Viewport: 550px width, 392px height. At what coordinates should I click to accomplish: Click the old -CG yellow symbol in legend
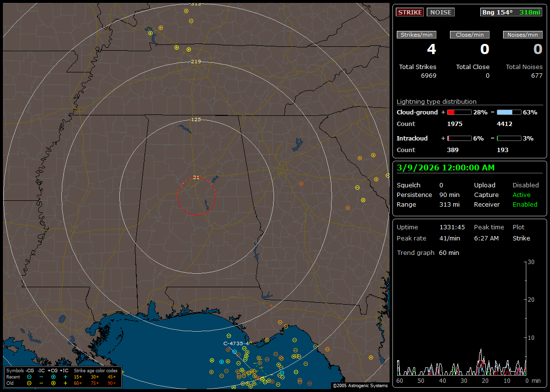click(29, 383)
